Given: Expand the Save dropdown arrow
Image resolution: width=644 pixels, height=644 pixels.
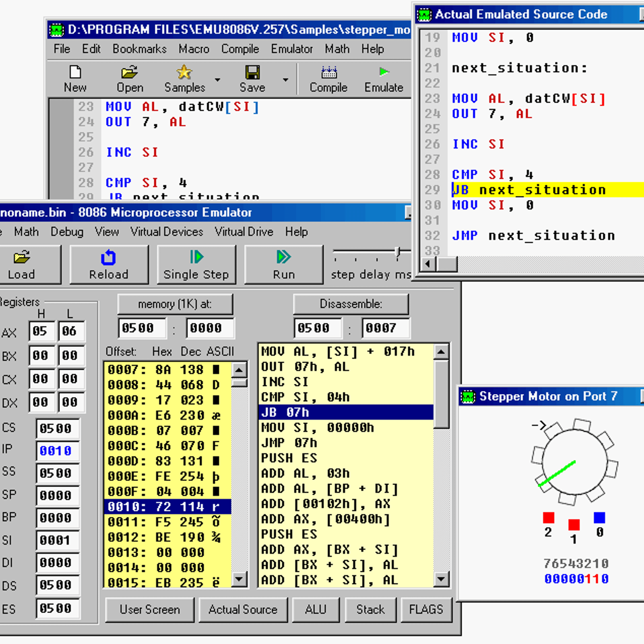Looking at the screenshot, I should point(285,80).
